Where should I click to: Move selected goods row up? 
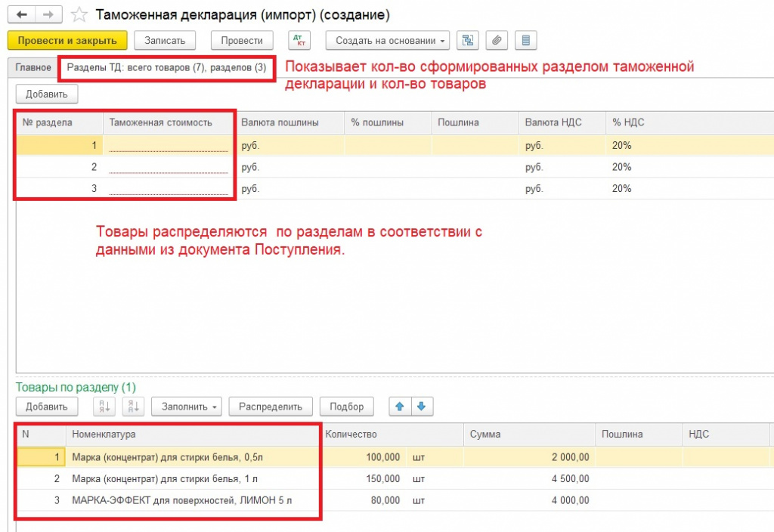pos(399,407)
